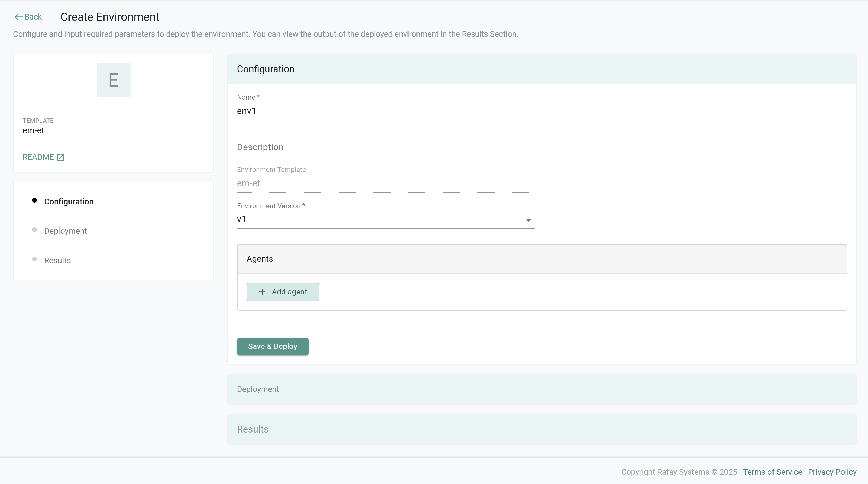Click the plus icon in Add agent
The width and height of the screenshot is (868, 484).
pyautogui.click(x=262, y=292)
